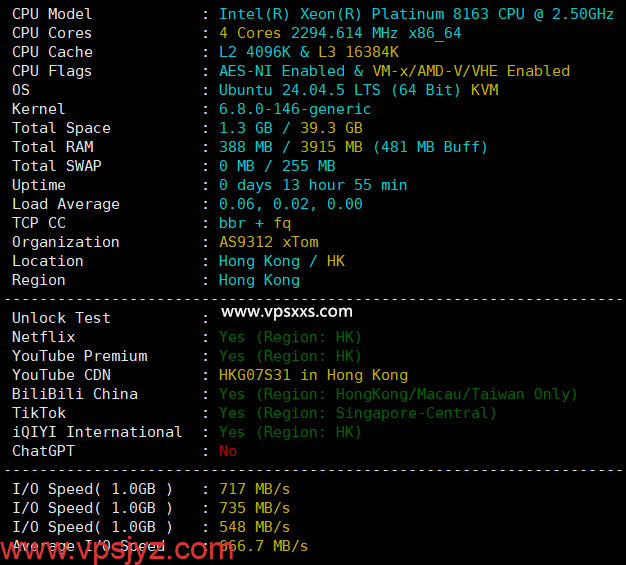Click the Region value Hong Kong
626x565 pixels.
point(259,280)
